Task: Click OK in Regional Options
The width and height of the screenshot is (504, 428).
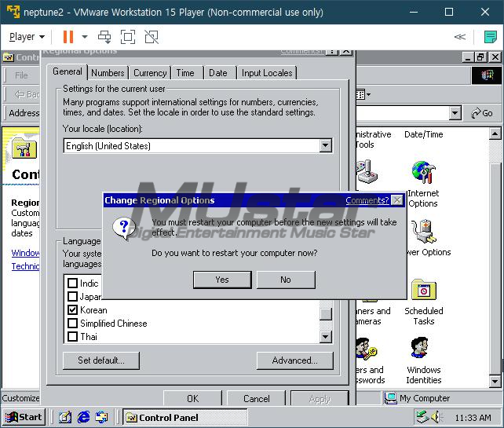Action: coord(192,398)
